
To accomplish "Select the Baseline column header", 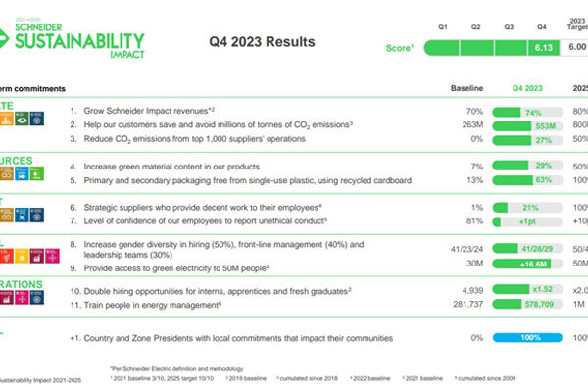I will click(x=466, y=88).
